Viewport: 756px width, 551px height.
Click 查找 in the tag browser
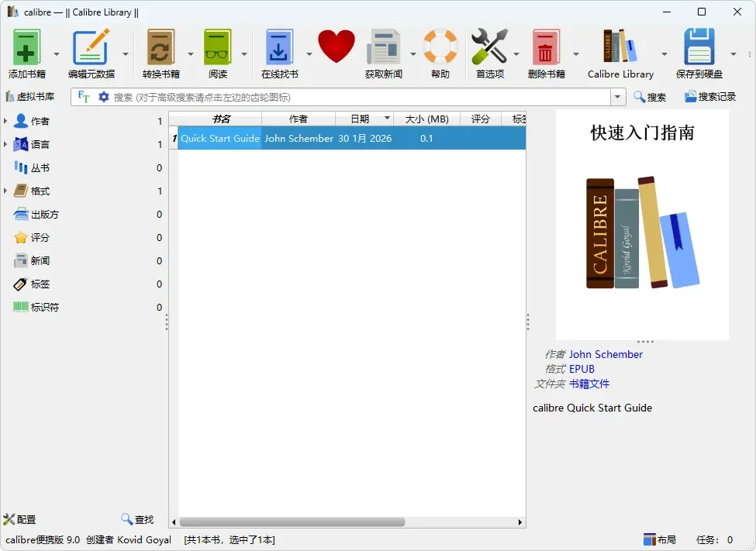(137, 519)
